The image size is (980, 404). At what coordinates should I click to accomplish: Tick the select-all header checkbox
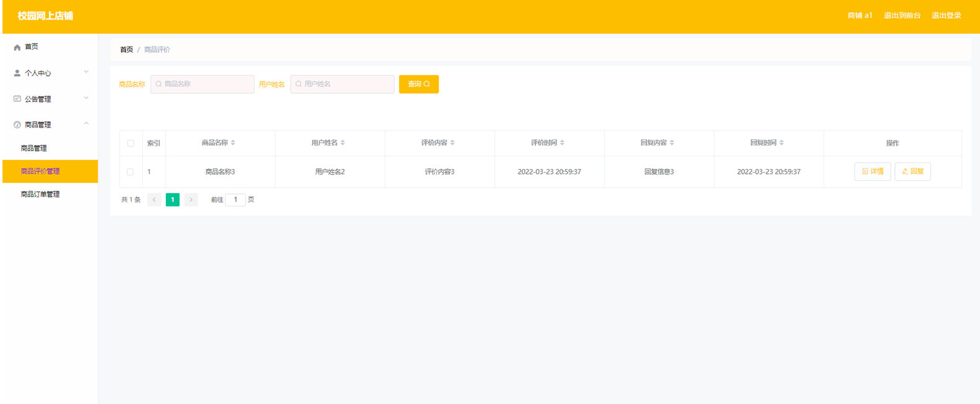pos(130,143)
